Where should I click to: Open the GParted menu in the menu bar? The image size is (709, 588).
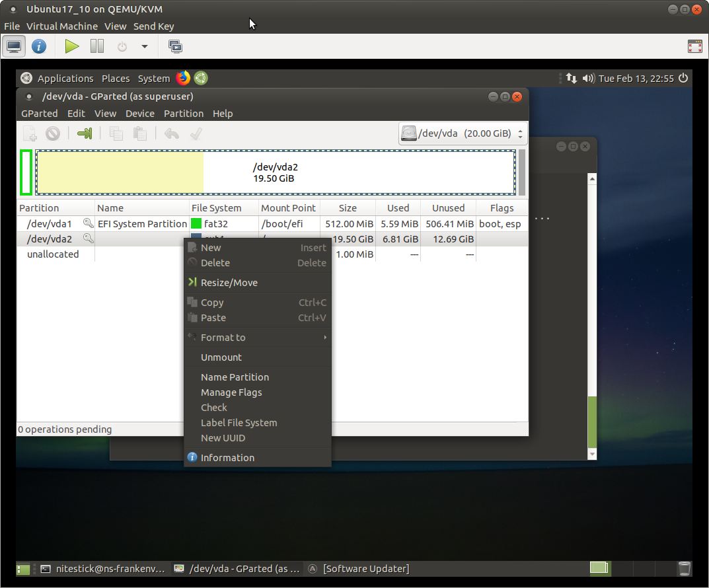pyautogui.click(x=40, y=114)
